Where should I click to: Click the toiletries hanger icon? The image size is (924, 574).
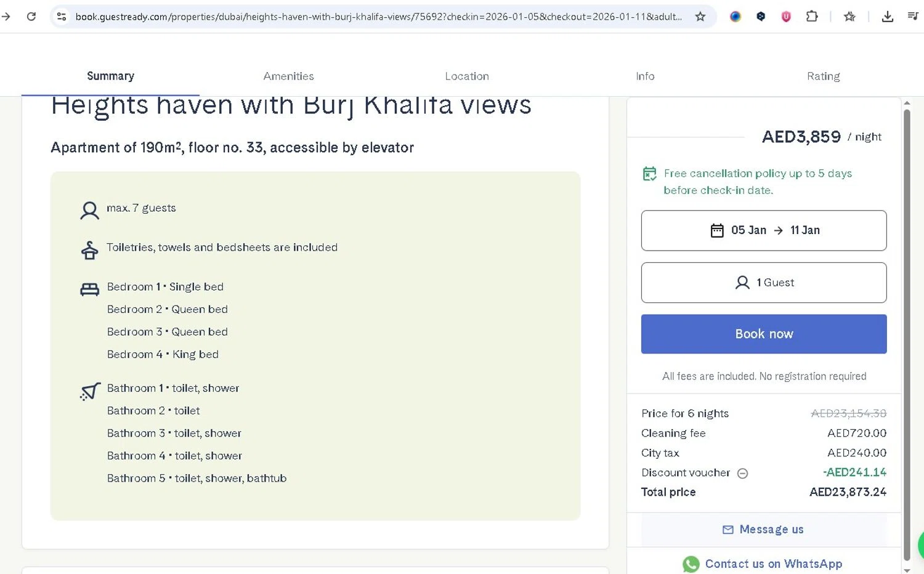[x=89, y=250]
